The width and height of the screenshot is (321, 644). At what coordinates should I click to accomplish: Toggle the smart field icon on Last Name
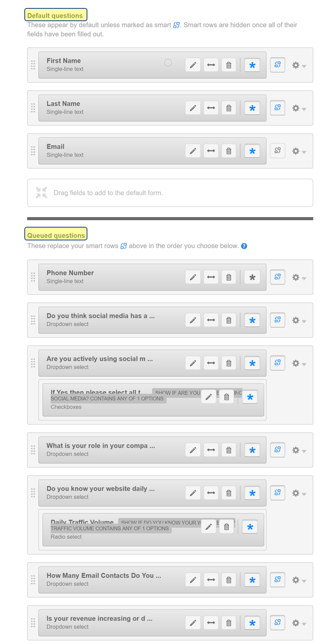277,107
